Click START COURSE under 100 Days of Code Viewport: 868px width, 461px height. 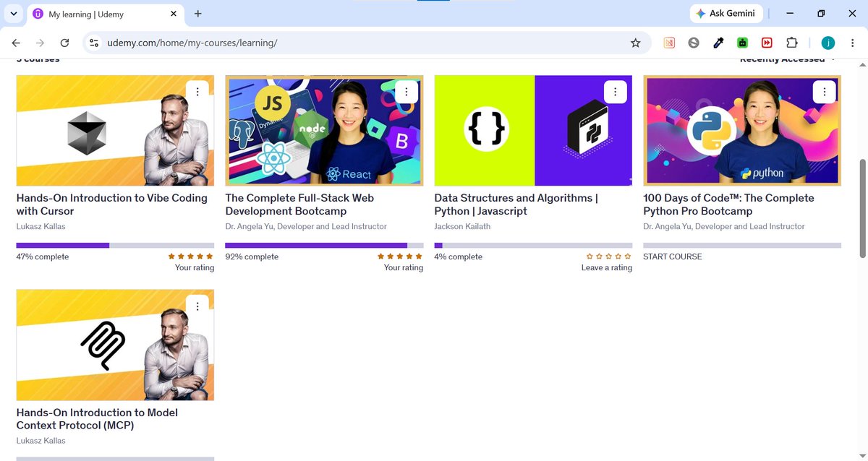point(673,257)
